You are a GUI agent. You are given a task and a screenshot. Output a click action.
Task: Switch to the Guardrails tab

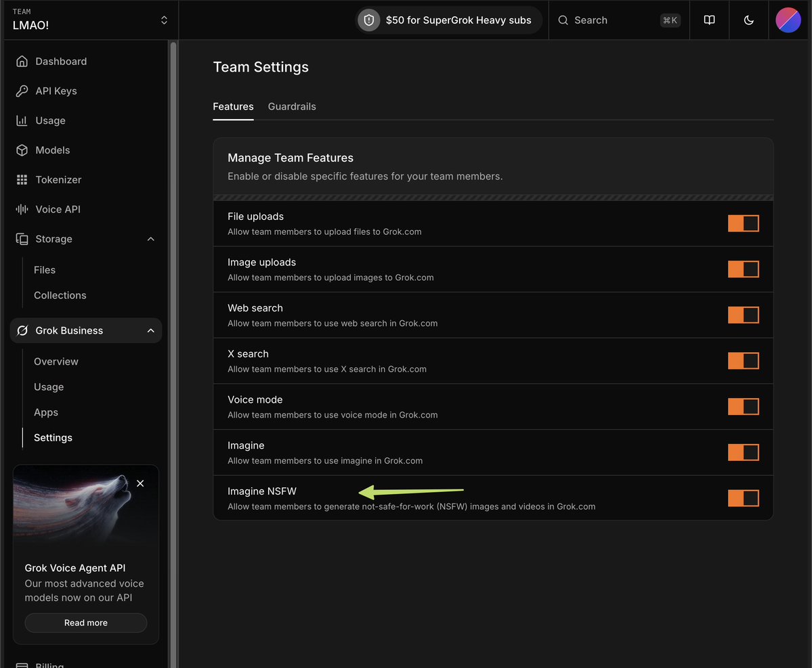pos(292,106)
